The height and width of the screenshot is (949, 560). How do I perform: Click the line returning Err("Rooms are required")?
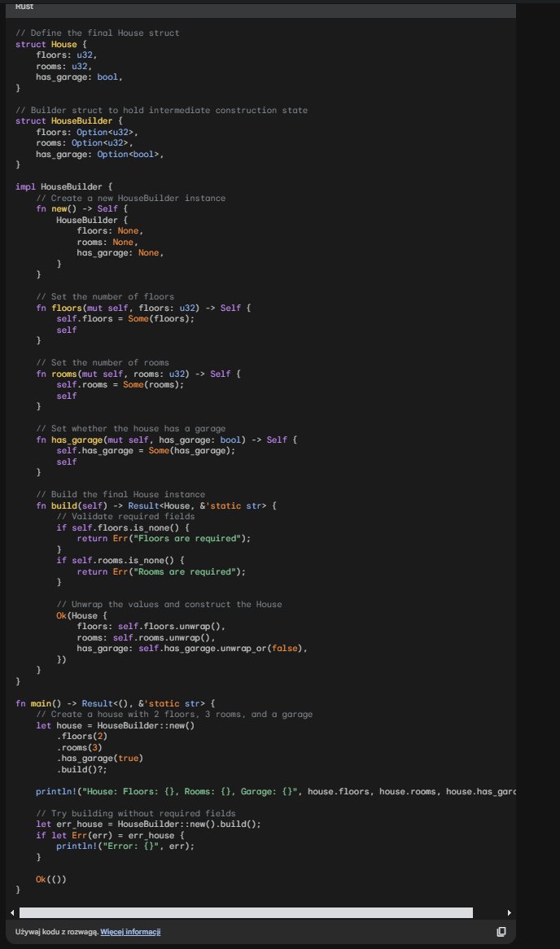(x=162, y=571)
